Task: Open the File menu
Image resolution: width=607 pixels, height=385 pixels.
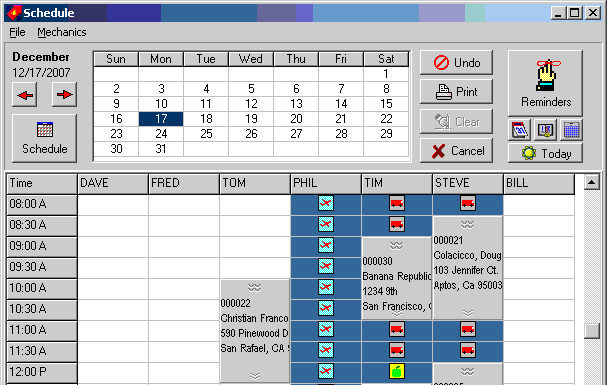Action: (x=17, y=32)
